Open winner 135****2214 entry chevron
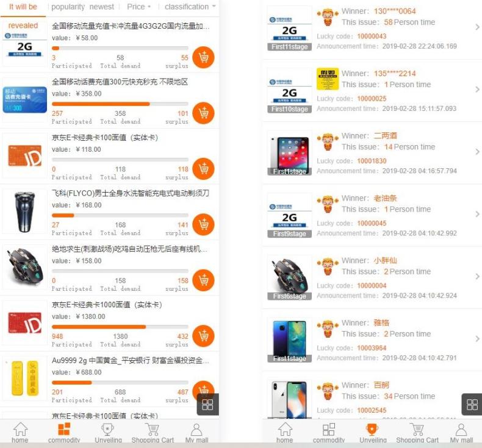 click(x=477, y=90)
